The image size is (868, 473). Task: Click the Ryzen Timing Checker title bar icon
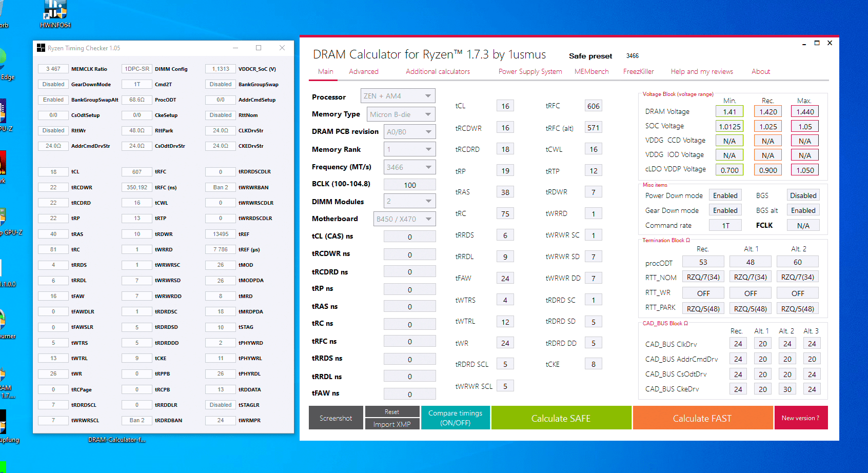coord(41,48)
